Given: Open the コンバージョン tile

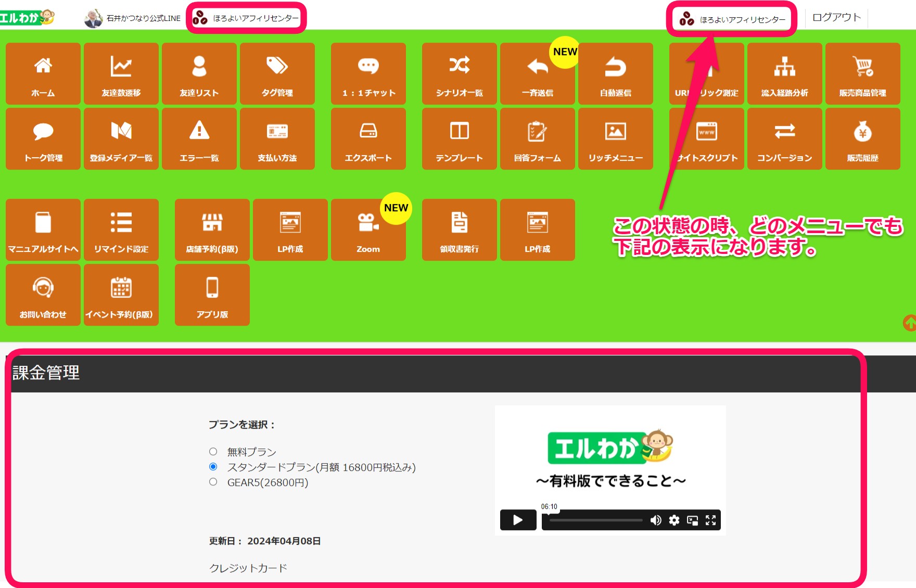Looking at the screenshot, I should click(x=785, y=139).
